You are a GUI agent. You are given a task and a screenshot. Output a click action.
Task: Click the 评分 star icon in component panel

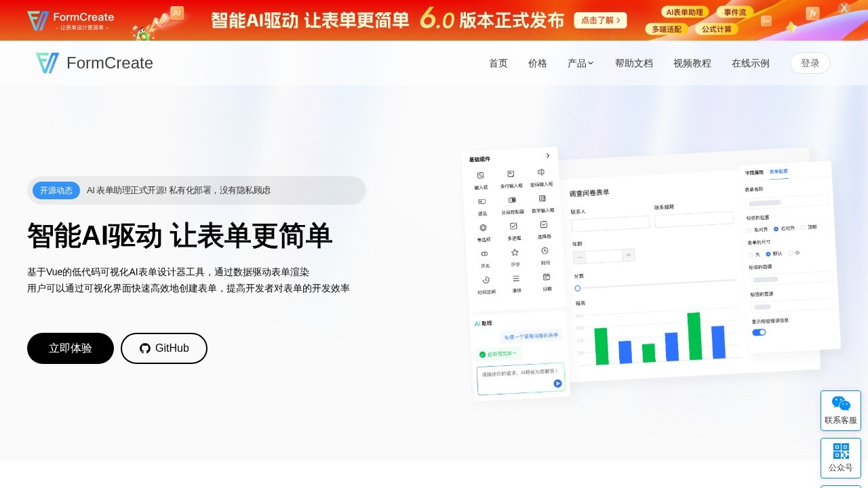[515, 252]
